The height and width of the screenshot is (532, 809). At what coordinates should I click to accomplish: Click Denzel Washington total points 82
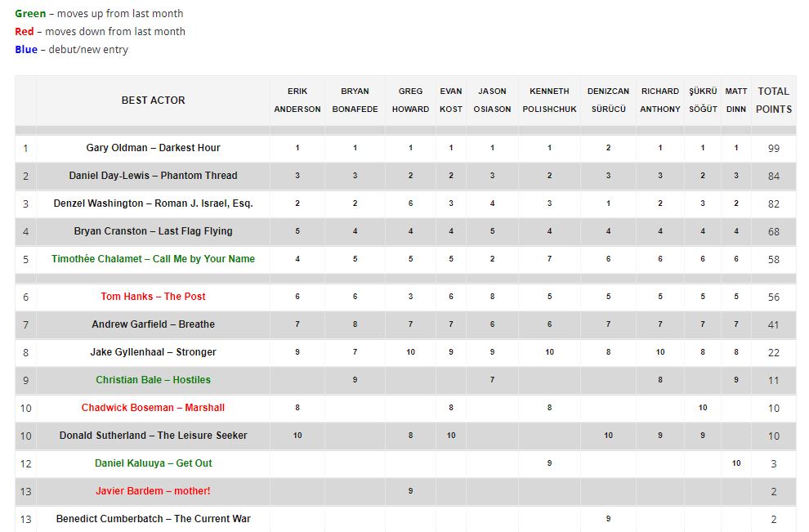[773, 204]
